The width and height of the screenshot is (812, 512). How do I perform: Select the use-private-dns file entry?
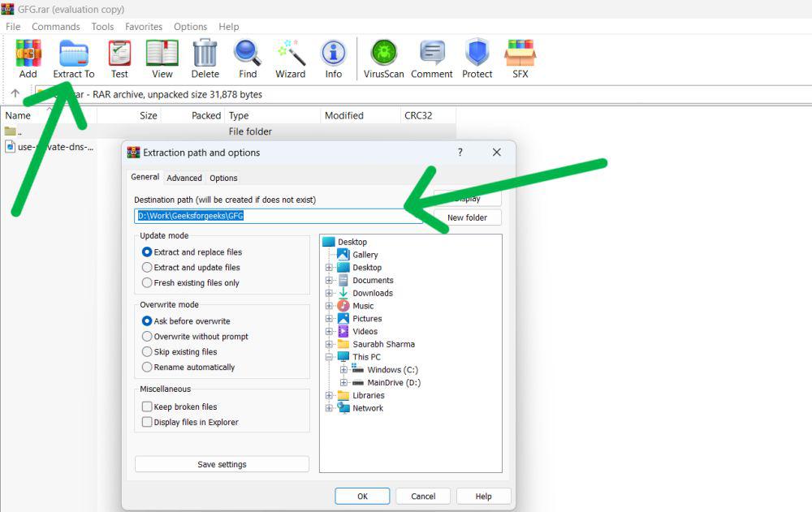tap(50, 147)
